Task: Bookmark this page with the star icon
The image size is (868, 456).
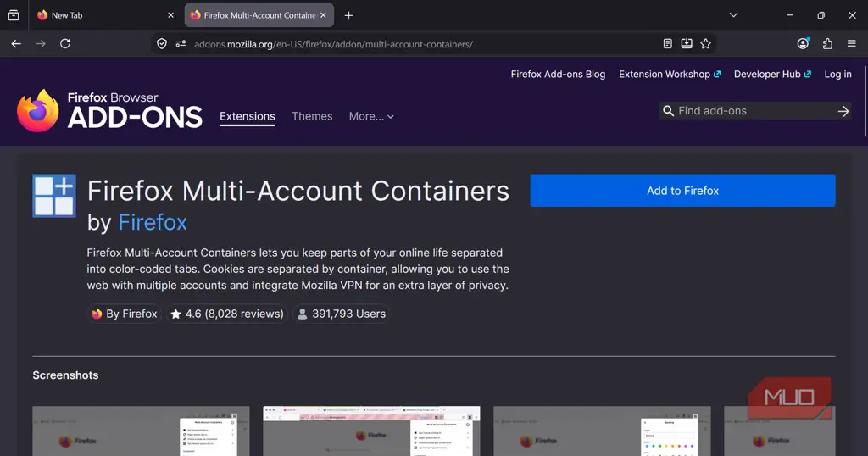Action: tap(705, 44)
